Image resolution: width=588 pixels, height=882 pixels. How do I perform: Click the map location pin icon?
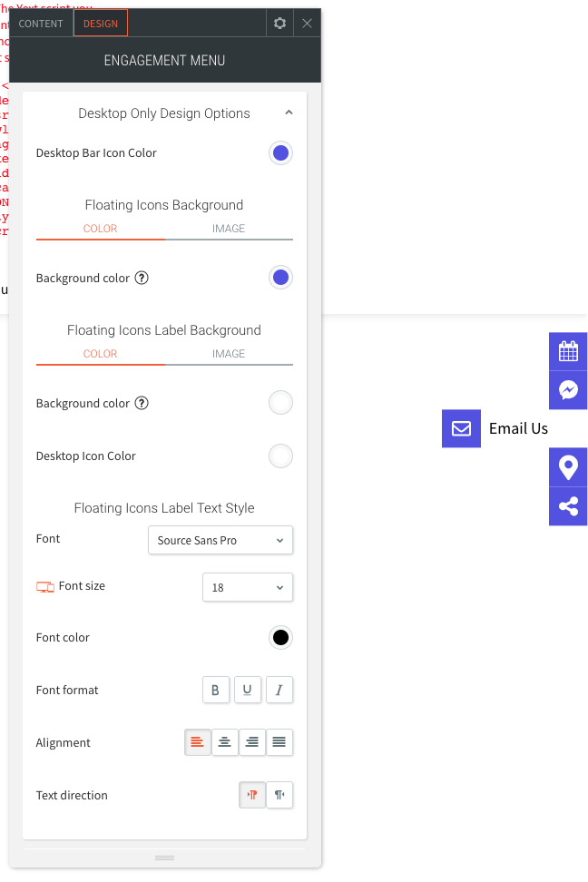coord(568,467)
